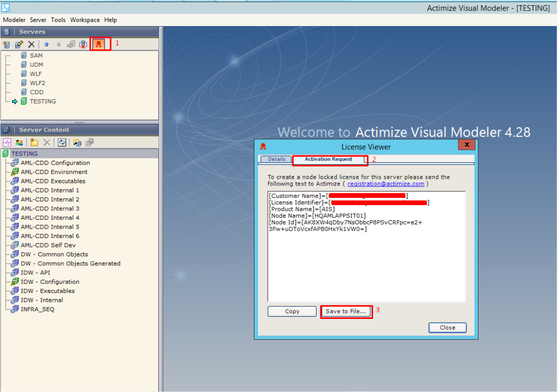Screen dimensions: 558x392
Task: Click the edit server pencil icon
Action: [x=19, y=44]
